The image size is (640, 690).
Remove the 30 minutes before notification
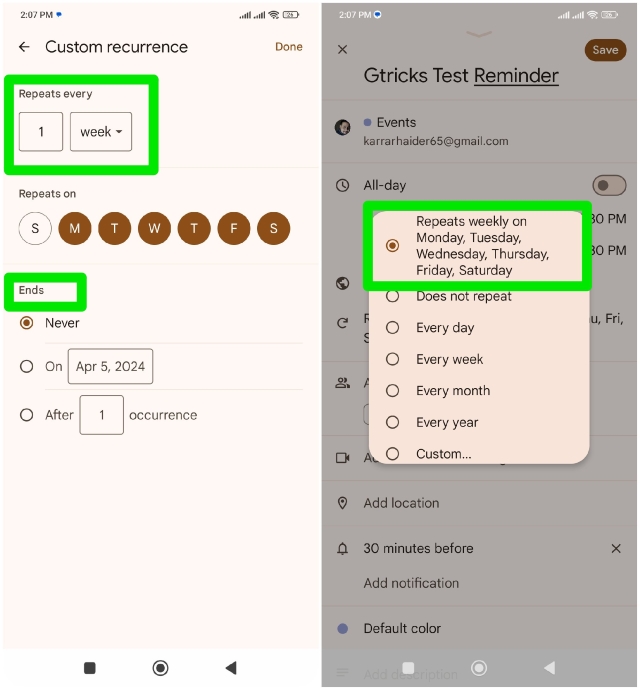(x=616, y=549)
